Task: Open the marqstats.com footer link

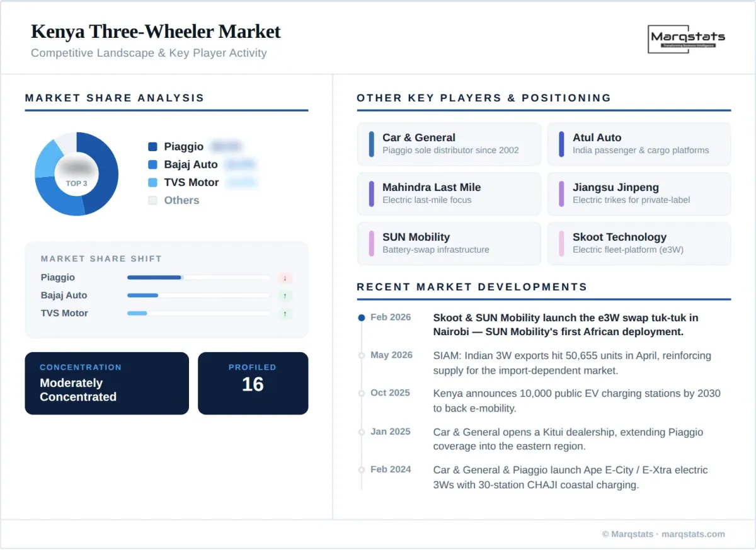Action: tap(693, 534)
